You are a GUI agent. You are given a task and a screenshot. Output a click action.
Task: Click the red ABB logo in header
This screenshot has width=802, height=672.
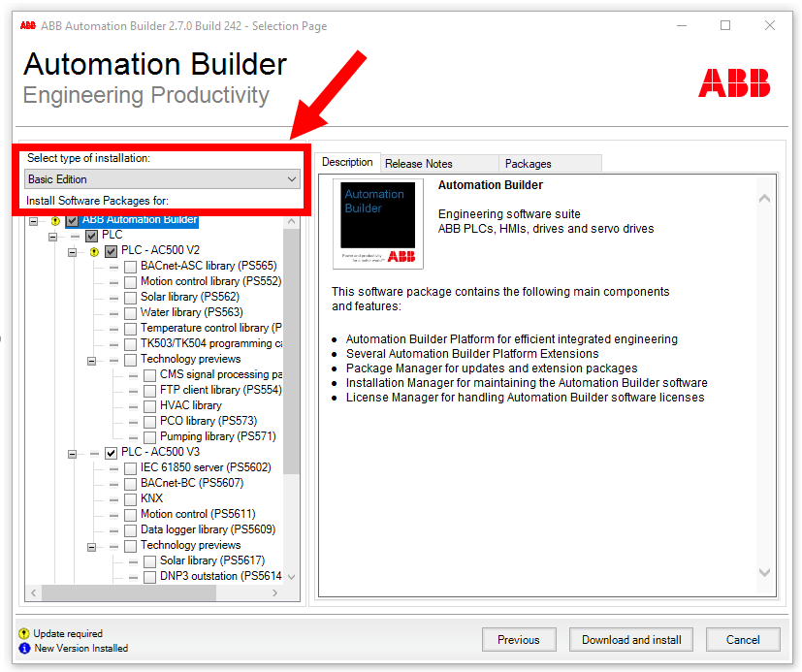[x=734, y=82]
